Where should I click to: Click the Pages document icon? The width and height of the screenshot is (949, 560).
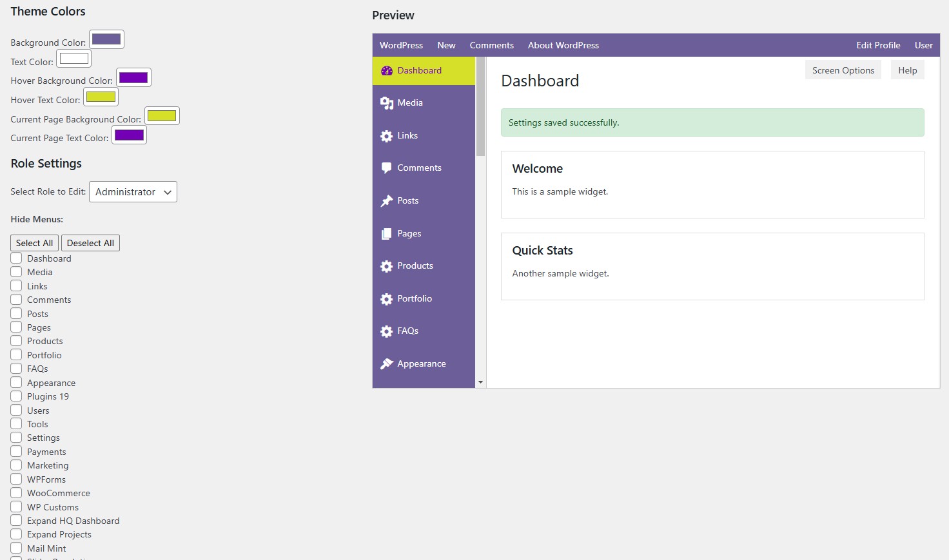point(387,234)
